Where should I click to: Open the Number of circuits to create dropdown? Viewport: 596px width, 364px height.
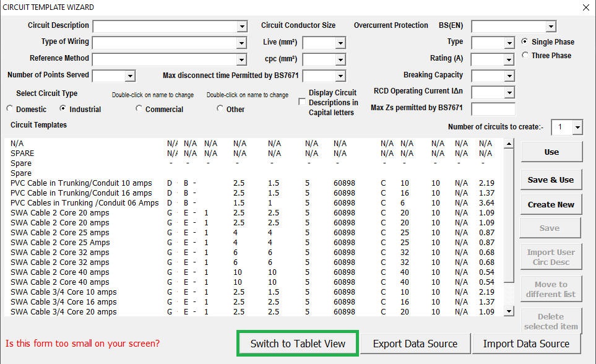point(577,128)
